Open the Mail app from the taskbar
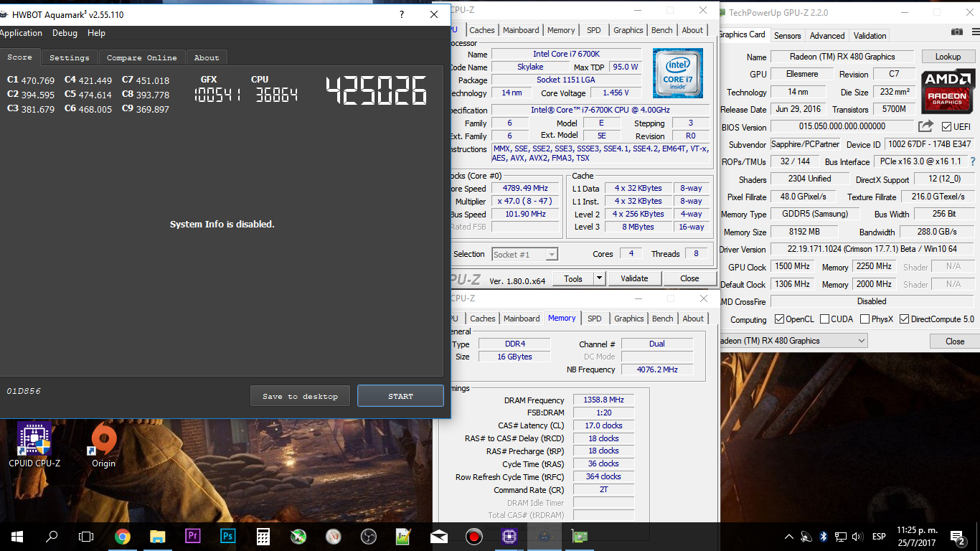 pos(438,536)
